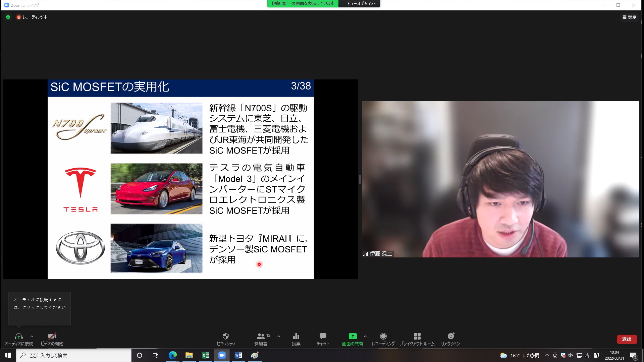Open the Windows notification center
The image size is (644, 362).
[633, 355]
